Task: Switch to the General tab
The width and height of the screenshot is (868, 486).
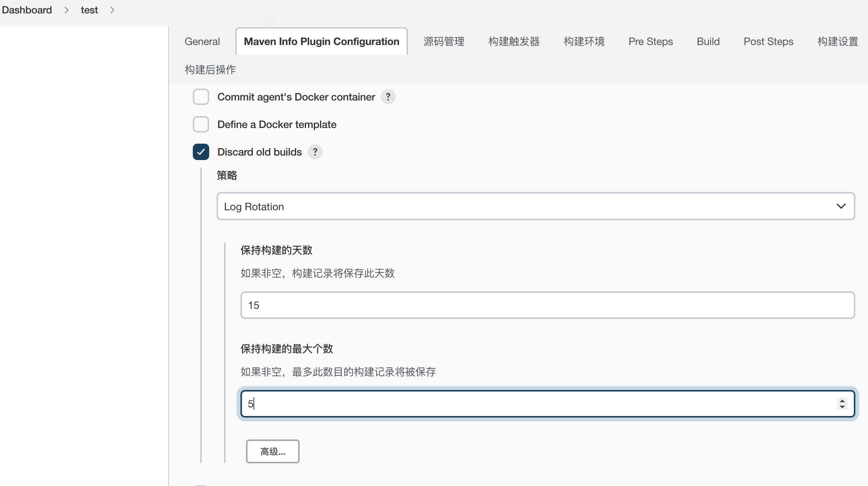Action: coord(202,41)
